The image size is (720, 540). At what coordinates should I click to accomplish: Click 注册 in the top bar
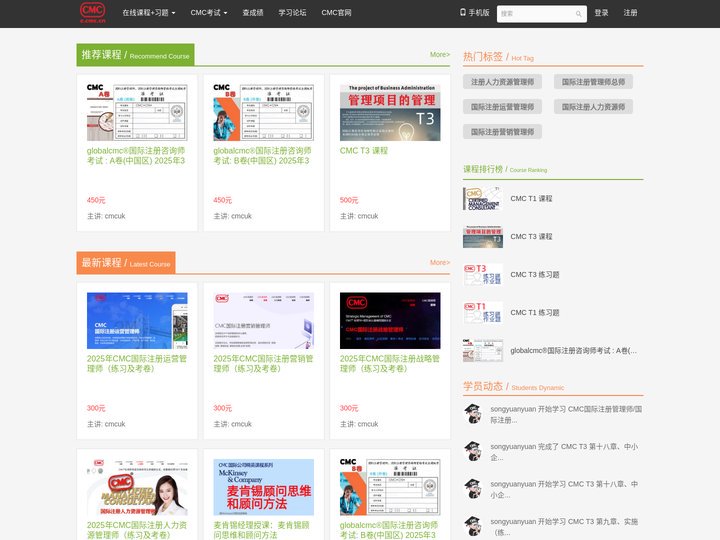coord(630,13)
